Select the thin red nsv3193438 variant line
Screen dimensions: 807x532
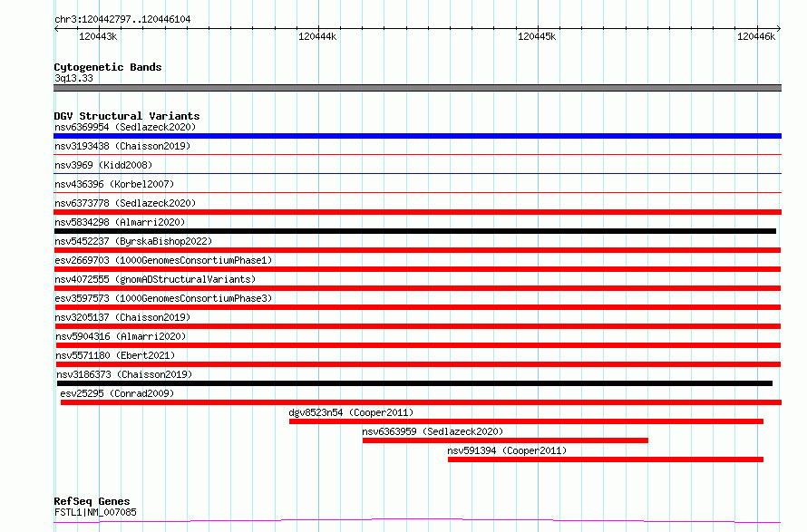click(x=417, y=154)
